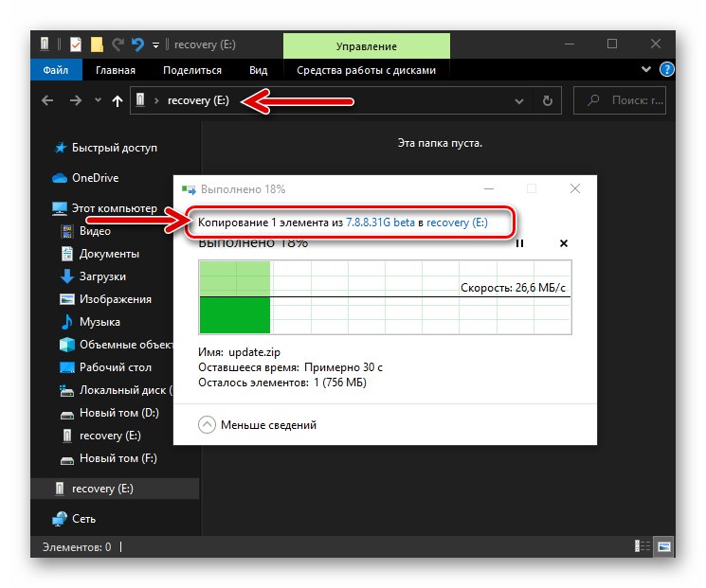Open Средства работы с дисками tab

(x=366, y=70)
